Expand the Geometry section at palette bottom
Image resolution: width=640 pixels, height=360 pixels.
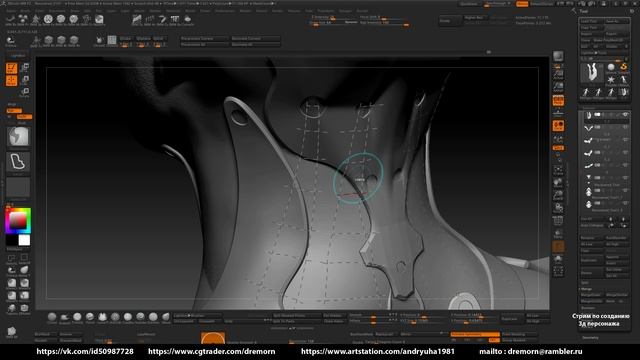coord(590,338)
